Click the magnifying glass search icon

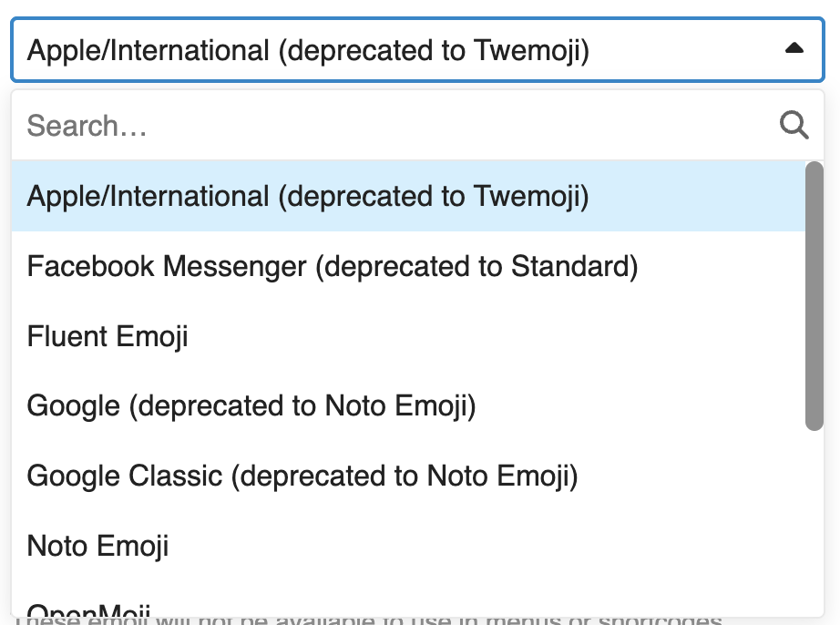(794, 126)
